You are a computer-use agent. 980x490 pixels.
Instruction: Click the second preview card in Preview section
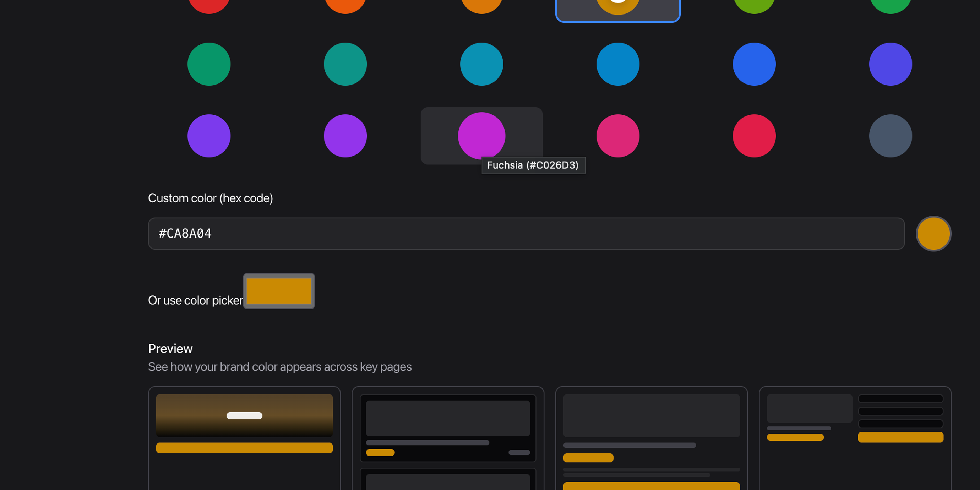pyautogui.click(x=448, y=437)
